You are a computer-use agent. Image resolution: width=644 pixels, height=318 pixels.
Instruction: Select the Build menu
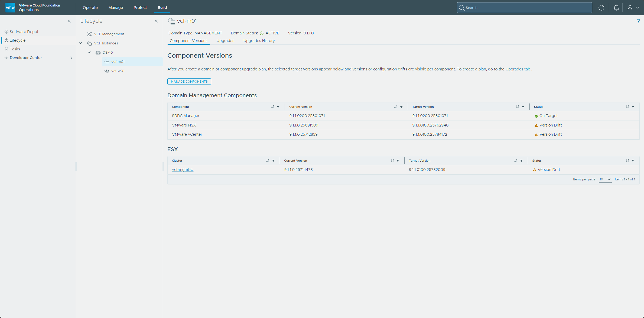coord(162,8)
